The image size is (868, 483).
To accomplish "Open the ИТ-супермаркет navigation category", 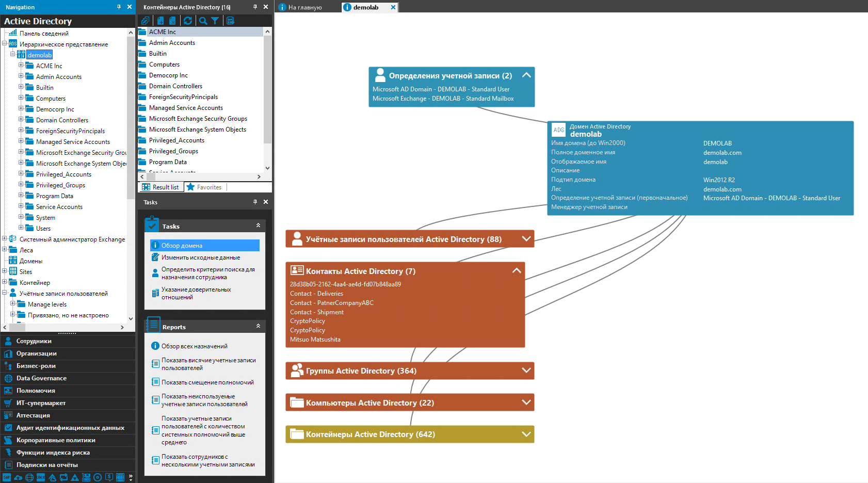I will tap(68, 403).
